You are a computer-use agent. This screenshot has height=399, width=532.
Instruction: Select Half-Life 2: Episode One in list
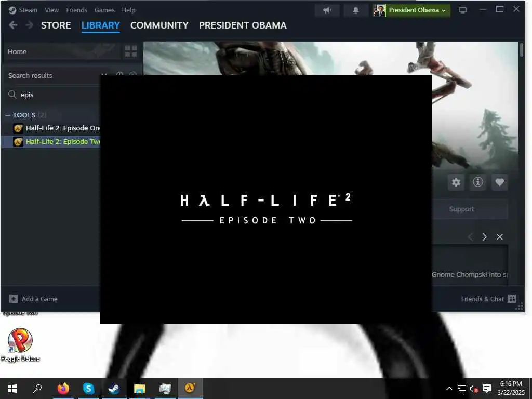(63, 128)
